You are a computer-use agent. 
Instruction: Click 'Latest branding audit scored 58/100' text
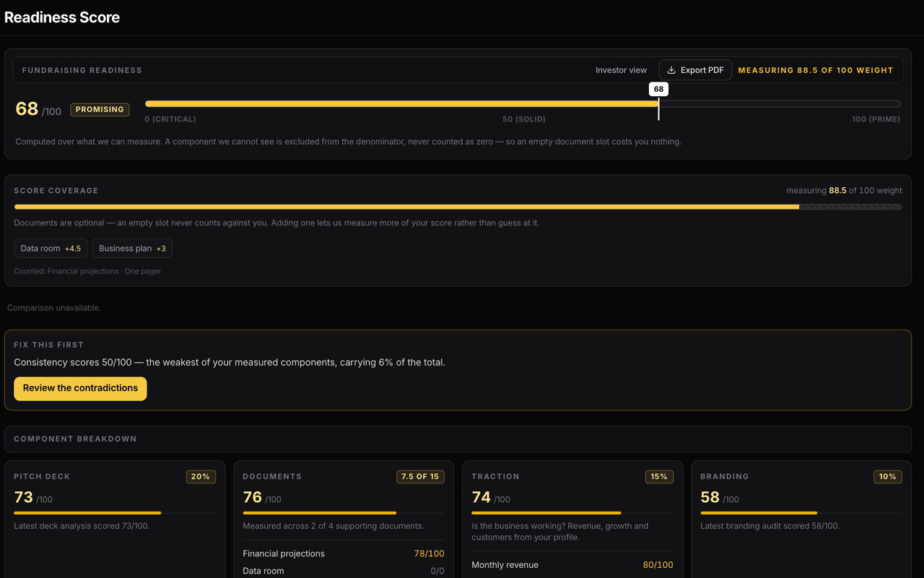770,526
